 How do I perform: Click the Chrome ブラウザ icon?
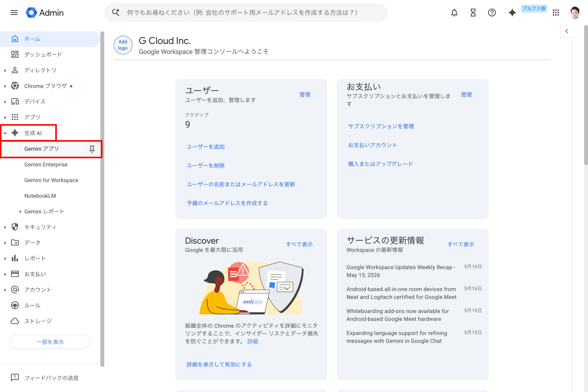(x=15, y=86)
